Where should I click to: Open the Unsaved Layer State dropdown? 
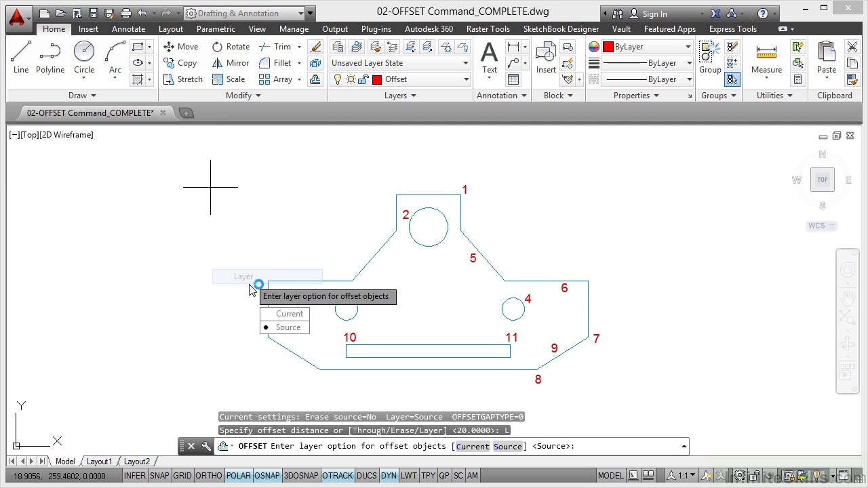(400, 63)
